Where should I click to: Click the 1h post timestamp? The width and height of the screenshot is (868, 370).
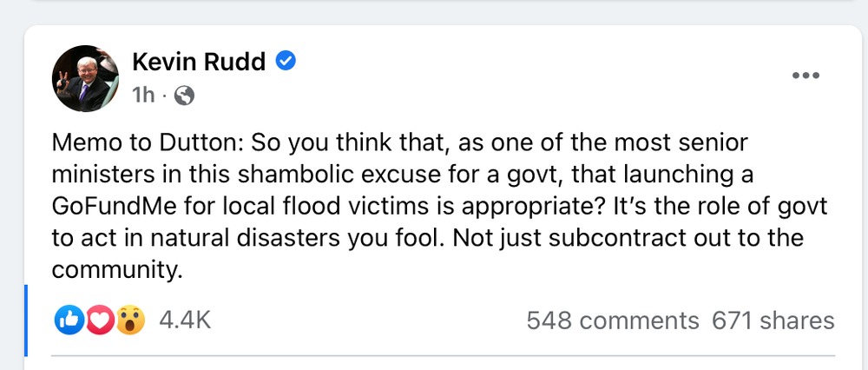point(142,96)
